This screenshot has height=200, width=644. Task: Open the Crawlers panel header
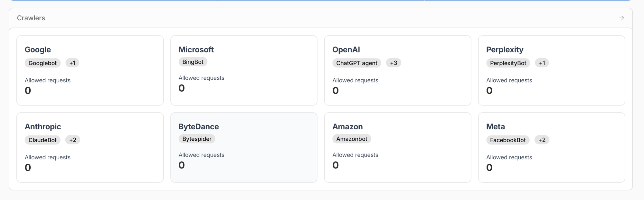tap(31, 18)
